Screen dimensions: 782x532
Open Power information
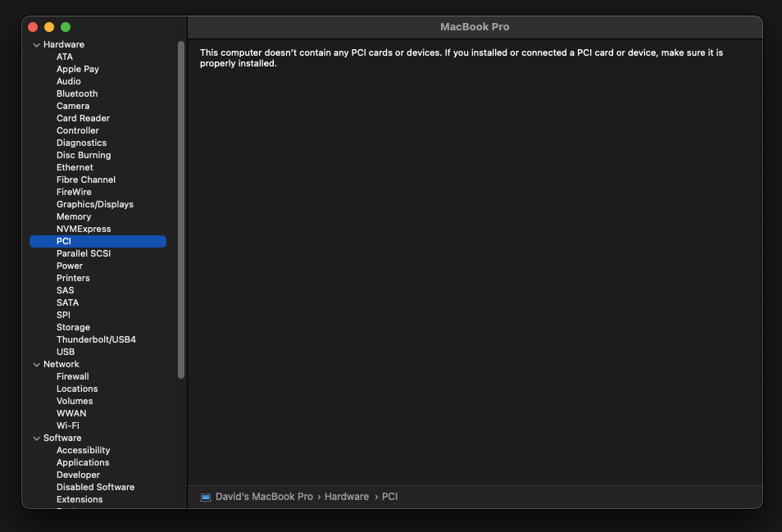click(x=70, y=266)
